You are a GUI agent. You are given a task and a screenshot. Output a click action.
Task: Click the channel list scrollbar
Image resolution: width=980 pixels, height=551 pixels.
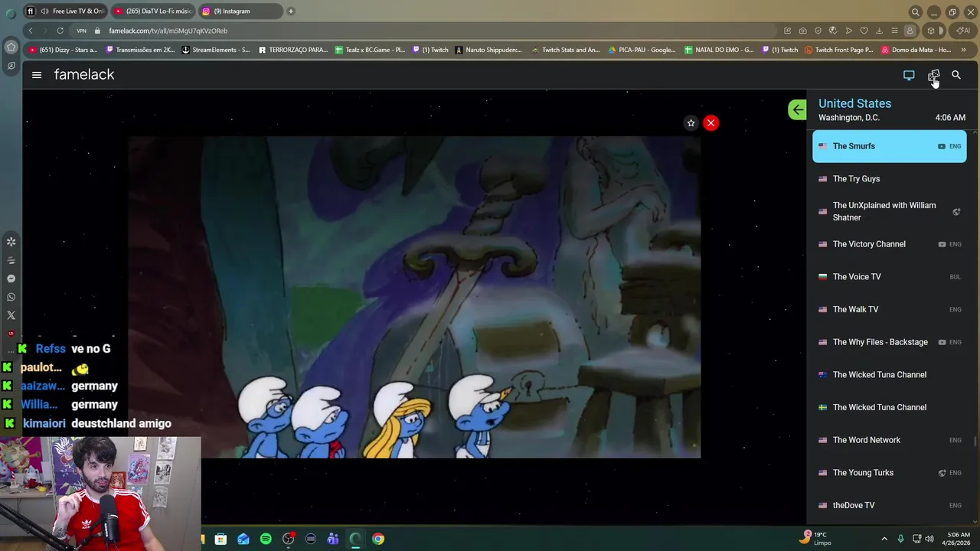pyautogui.click(x=975, y=442)
